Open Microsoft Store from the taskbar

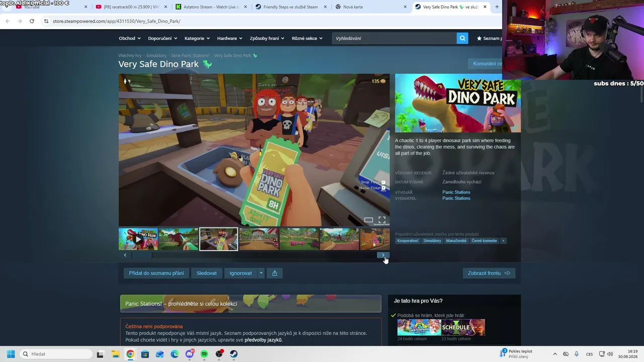(145, 354)
